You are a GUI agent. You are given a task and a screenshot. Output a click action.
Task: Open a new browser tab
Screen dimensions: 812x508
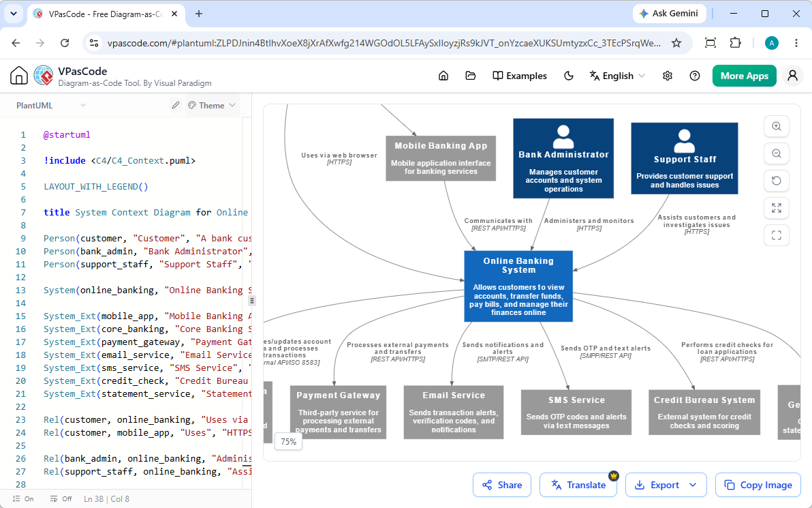point(199,14)
